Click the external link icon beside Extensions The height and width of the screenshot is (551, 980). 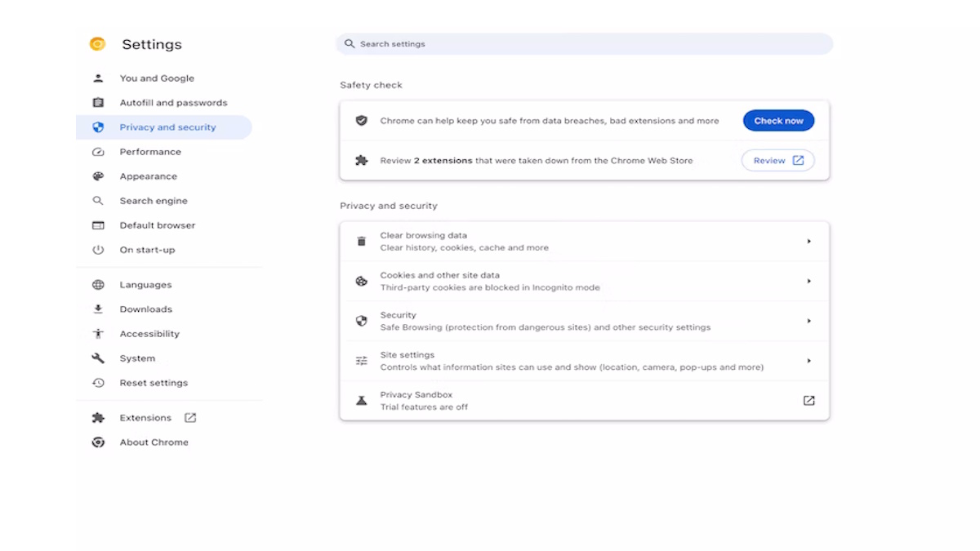[x=190, y=418]
